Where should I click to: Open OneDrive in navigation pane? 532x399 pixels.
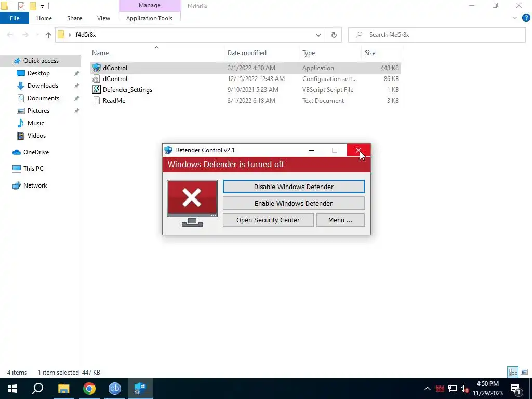click(x=36, y=152)
